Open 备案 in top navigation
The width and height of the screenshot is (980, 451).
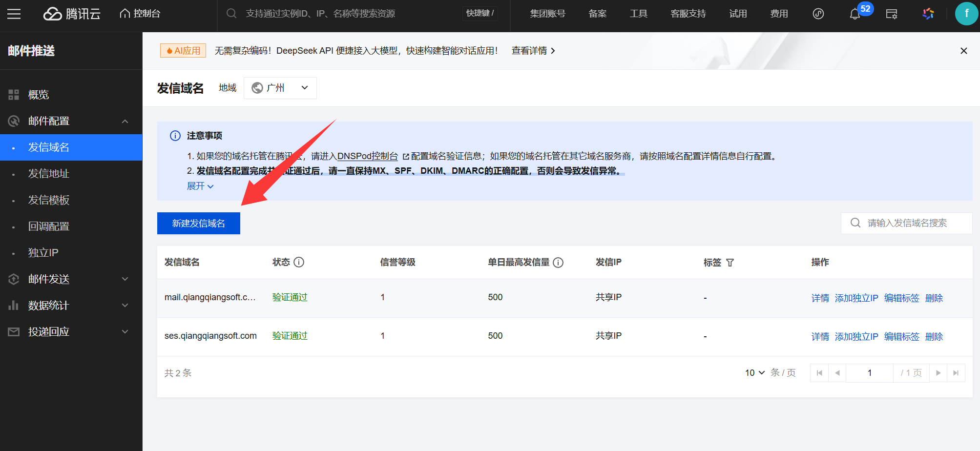(x=597, y=14)
